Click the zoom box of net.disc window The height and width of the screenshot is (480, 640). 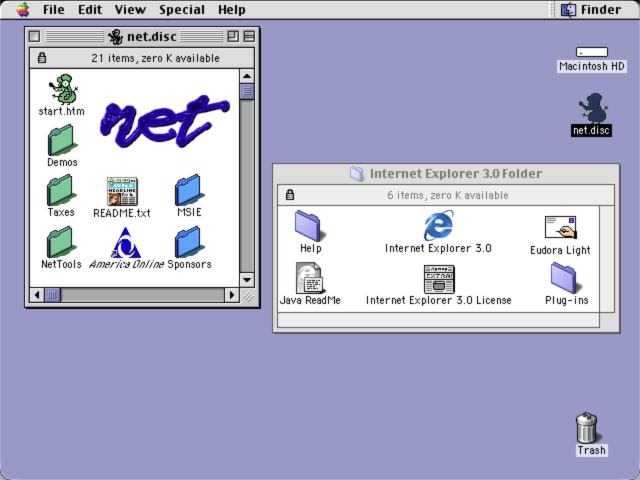(x=233, y=36)
